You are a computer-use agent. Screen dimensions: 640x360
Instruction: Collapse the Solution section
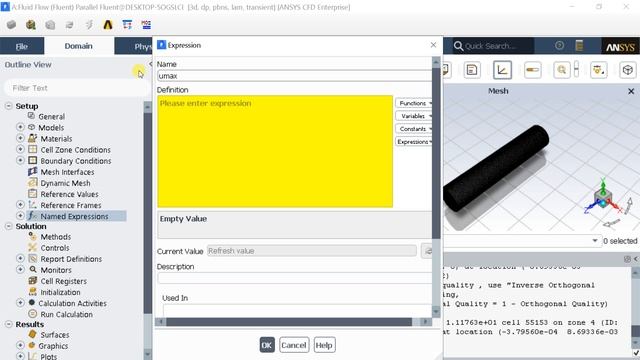click(x=9, y=226)
